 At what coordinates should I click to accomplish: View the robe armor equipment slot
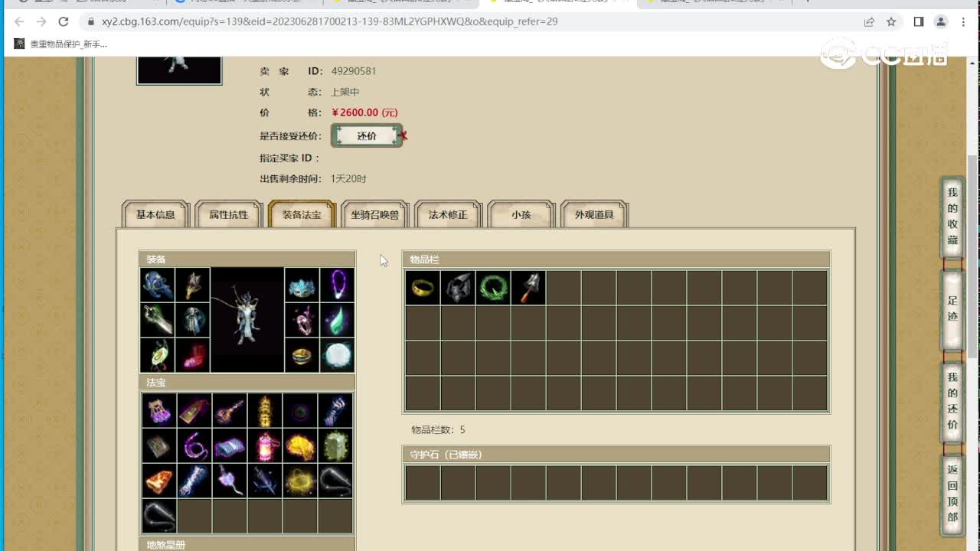coord(192,320)
